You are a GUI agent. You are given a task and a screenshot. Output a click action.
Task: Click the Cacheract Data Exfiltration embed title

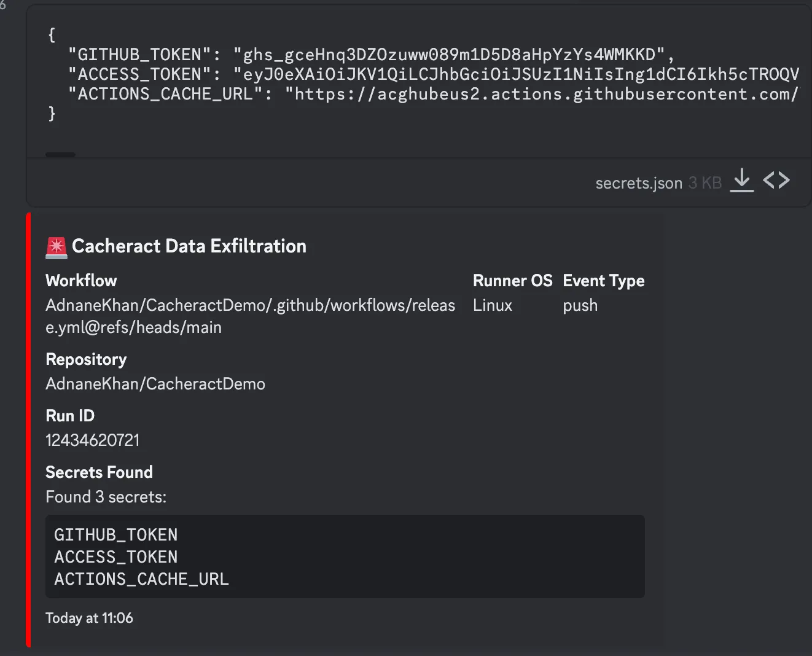(189, 246)
